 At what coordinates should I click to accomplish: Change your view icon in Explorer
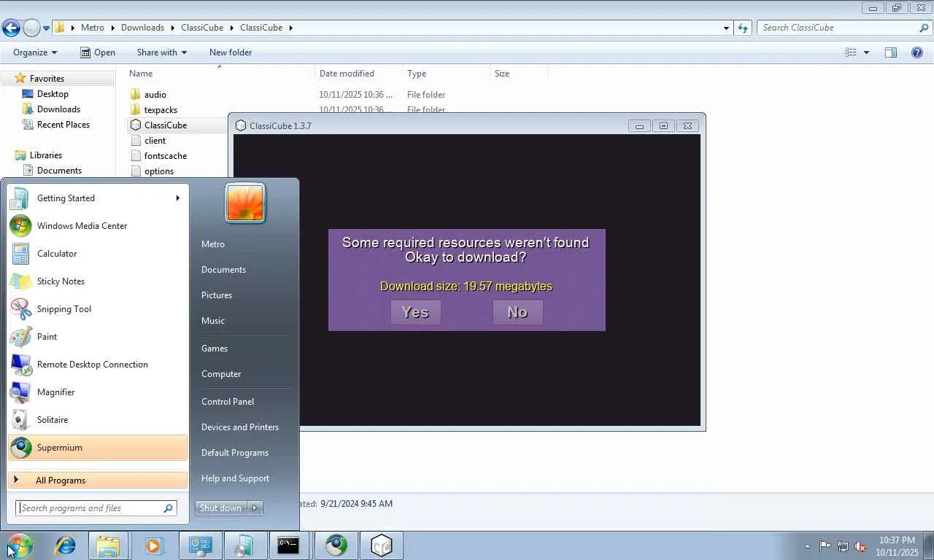[851, 52]
